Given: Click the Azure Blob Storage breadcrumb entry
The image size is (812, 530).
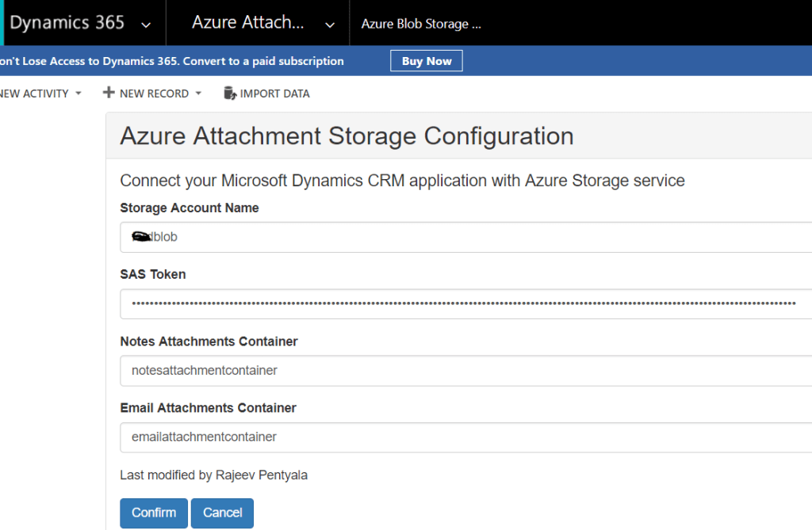Looking at the screenshot, I should point(420,24).
